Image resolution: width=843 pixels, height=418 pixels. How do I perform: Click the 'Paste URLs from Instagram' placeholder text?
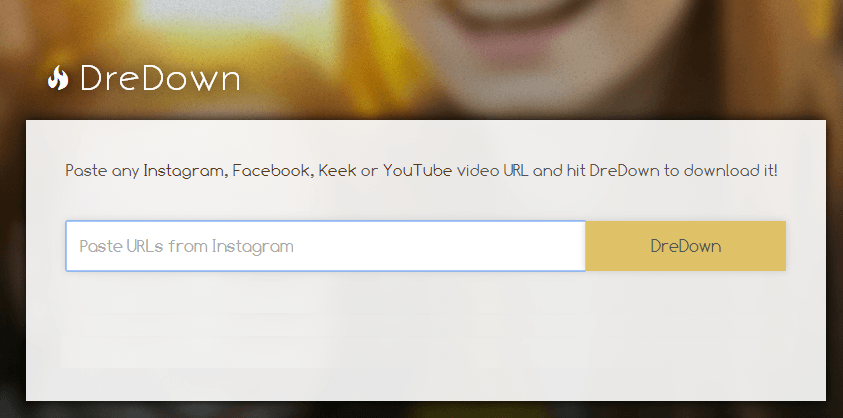click(x=187, y=246)
